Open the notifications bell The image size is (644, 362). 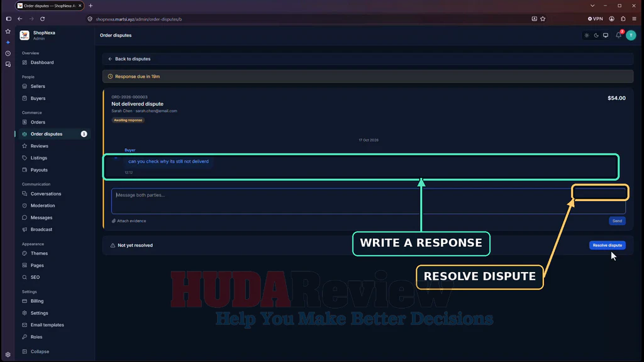coord(618,35)
